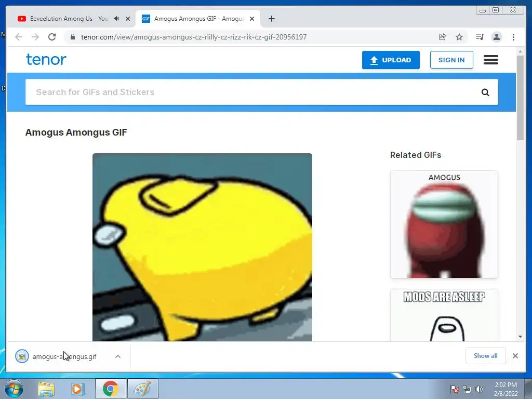Open the red AMOGUS related GIF
Image resolution: width=532 pixels, height=399 pixels.
tap(444, 224)
